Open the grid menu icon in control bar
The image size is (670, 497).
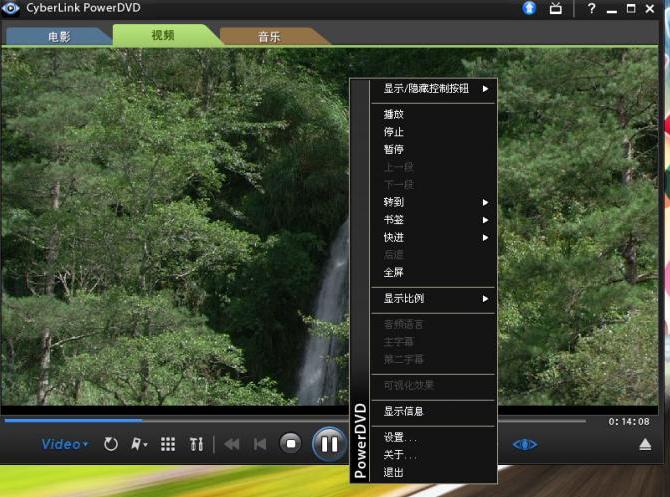click(168, 444)
